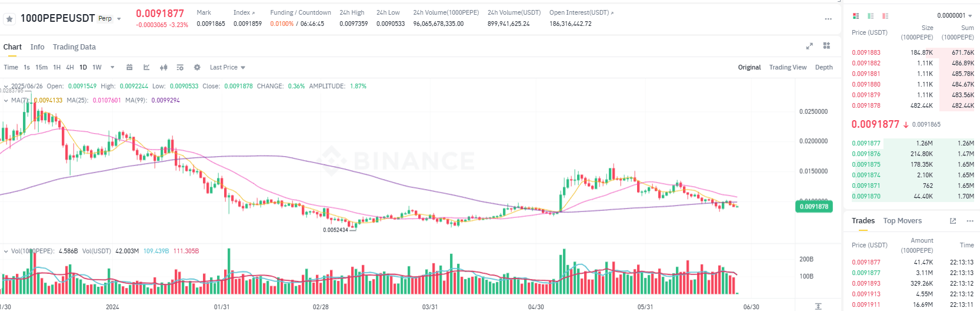Show only buy orders in order book
Screen dimensions: 980x311
[x=871, y=16]
